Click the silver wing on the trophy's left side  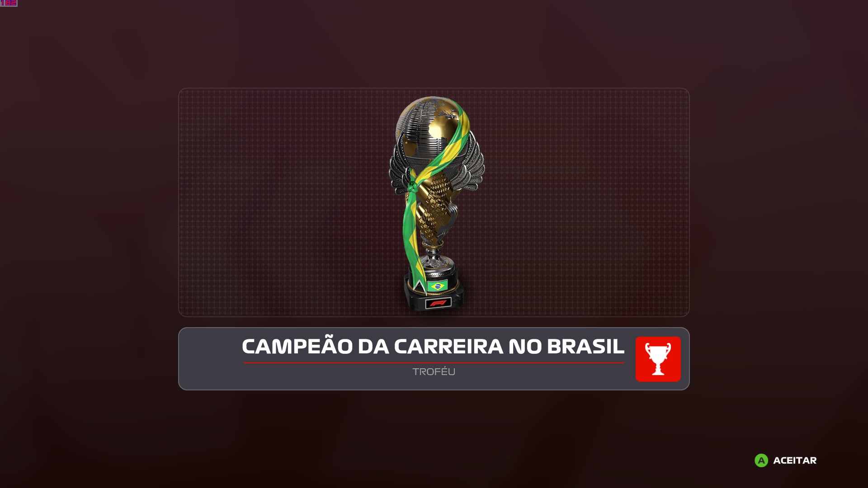click(x=398, y=169)
